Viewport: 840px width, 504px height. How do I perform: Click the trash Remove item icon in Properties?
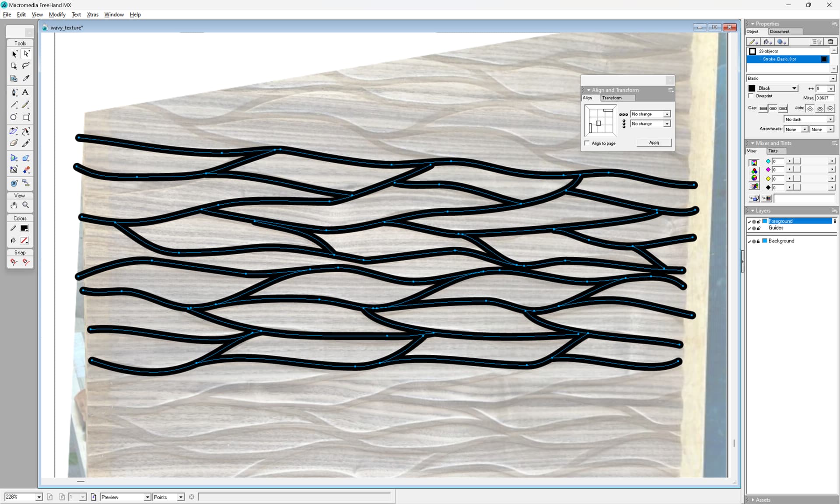pyautogui.click(x=830, y=42)
